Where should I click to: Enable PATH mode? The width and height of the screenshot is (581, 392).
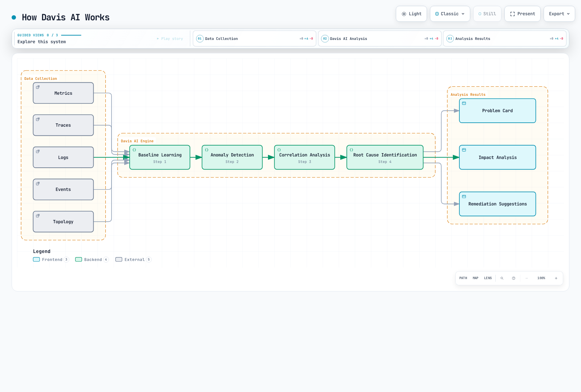click(463, 278)
